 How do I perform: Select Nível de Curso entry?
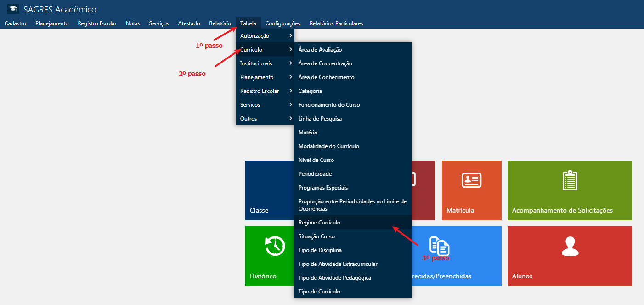316,160
